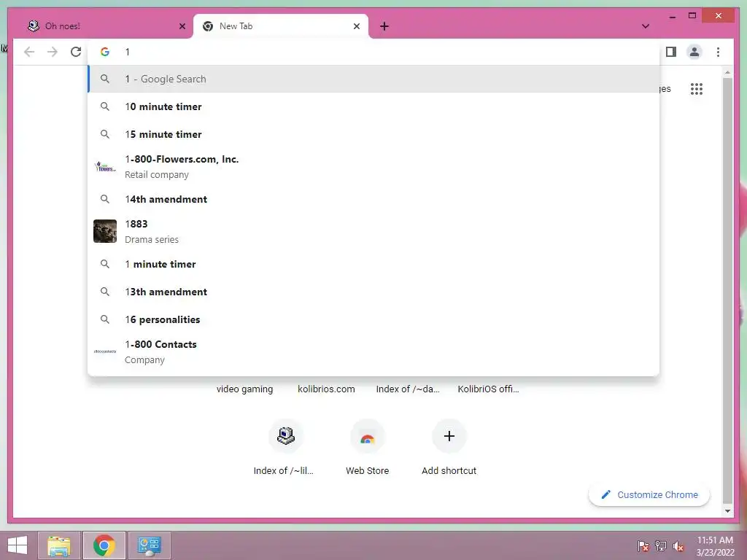747x560 pixels.
Task: Expand the tab search chevron
Action: point(645,26)
